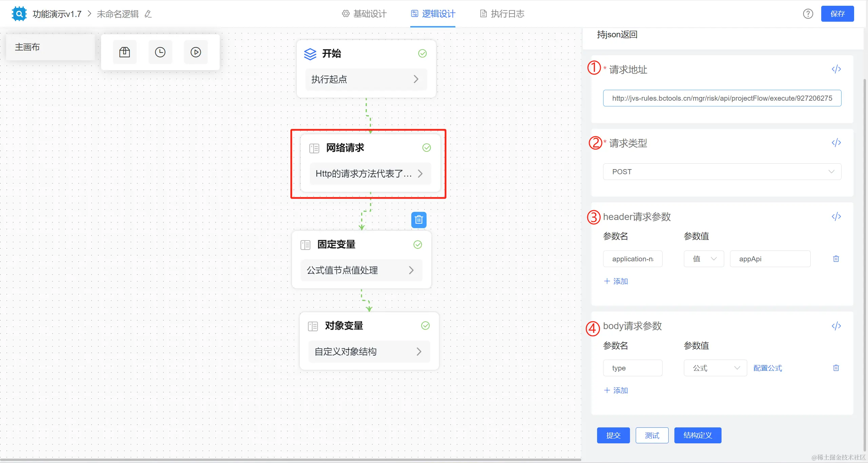Viewport: 868px width, 463px height.
Task: Expand the 执行起点 row in 开始 node
Action: [x=366, y=79]
